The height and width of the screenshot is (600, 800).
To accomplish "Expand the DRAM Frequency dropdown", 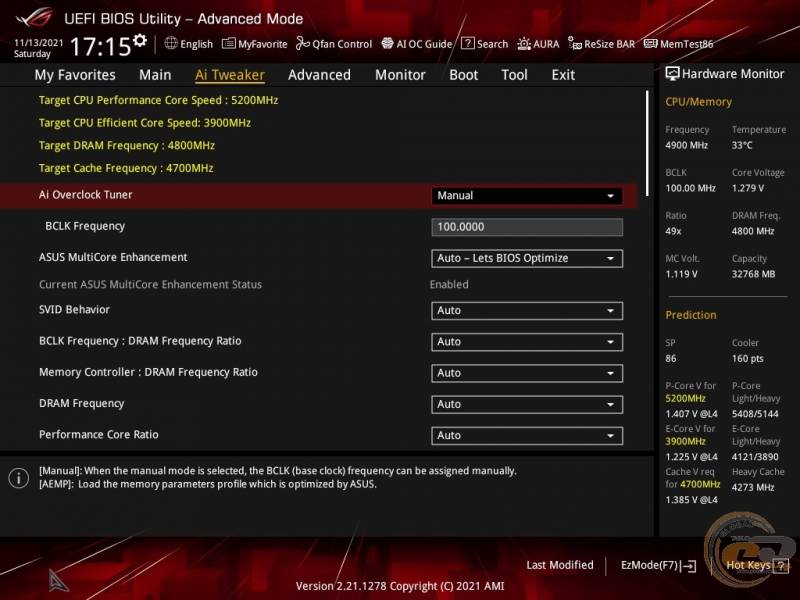I will point(527,404).
